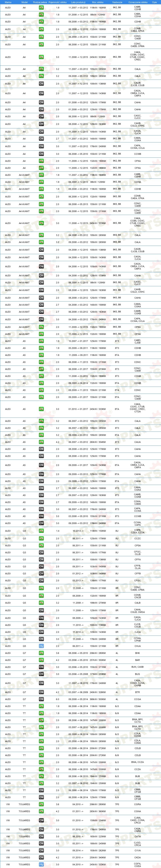
Task: Click the diesel ON icon in the Touareg CATA row
Action: click(x=41, y=836)
